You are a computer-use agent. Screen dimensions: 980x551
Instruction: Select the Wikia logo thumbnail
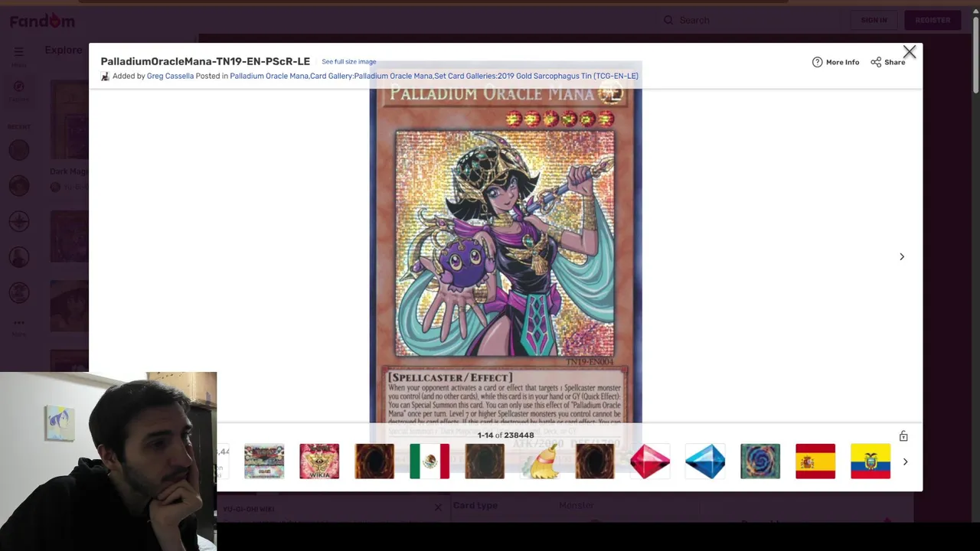tap(319, 461)
